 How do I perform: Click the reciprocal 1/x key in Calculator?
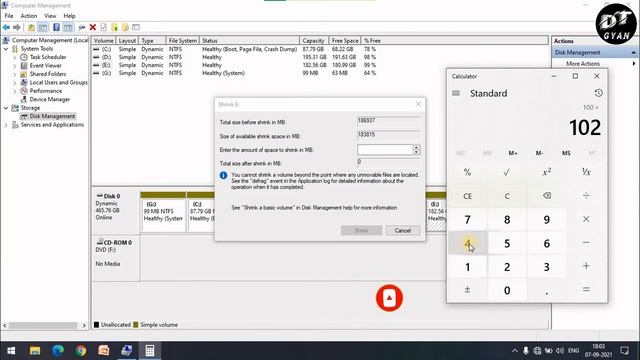[x=586, y=172]
